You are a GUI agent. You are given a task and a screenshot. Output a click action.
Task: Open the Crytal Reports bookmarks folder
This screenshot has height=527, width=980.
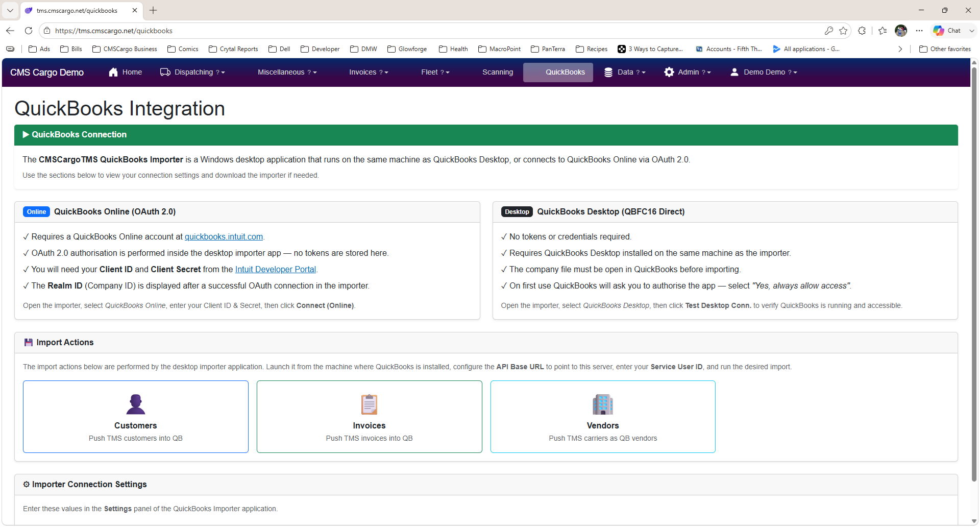tap(233, 49)
